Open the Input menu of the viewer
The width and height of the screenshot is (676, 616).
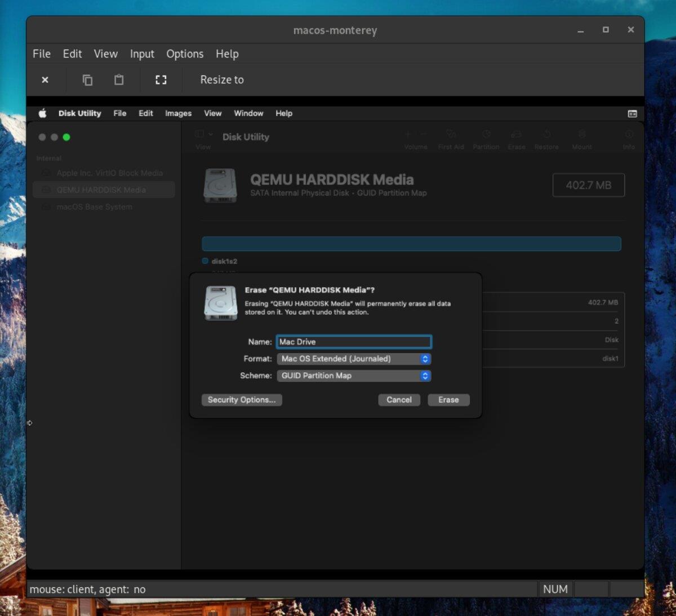142,54
